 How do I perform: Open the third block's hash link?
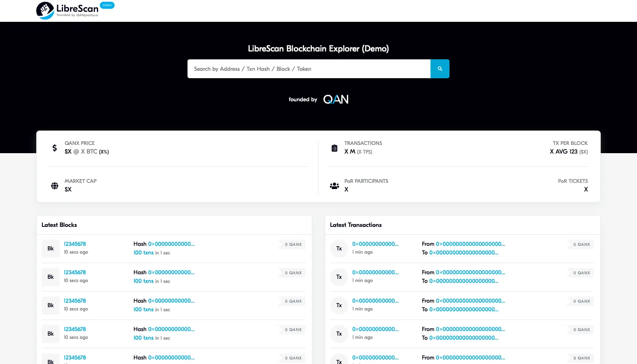point(171,301)
